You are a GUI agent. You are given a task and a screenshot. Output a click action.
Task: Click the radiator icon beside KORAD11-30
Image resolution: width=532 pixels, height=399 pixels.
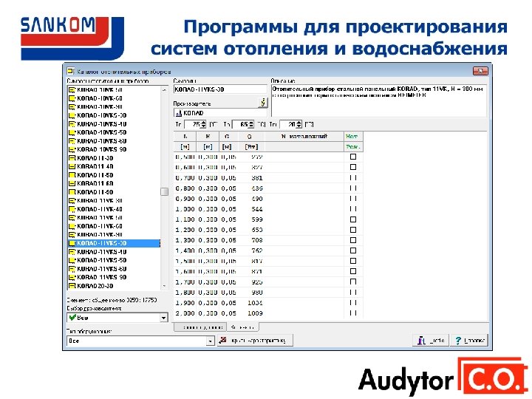coord(72,158)
